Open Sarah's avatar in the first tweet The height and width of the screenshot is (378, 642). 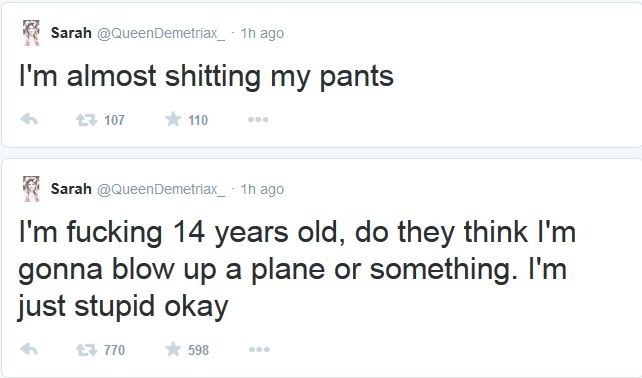(31, 33)
